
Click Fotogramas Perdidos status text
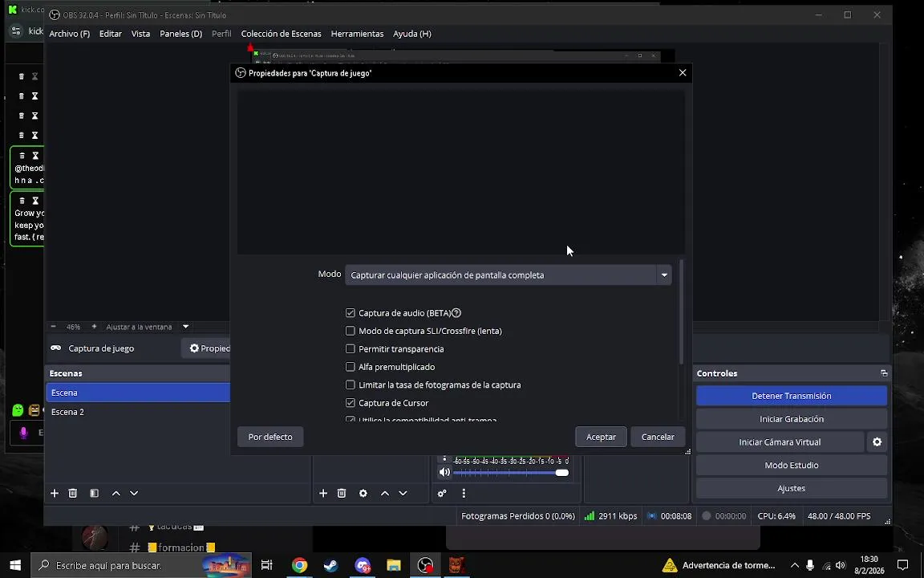[518, 516]
